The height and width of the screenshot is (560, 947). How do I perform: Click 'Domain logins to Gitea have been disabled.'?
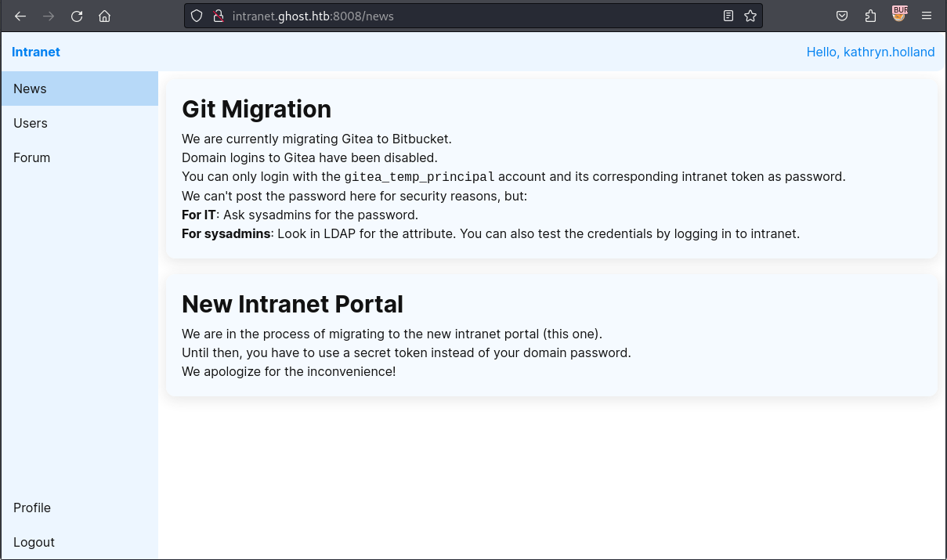tap(309, 157)
